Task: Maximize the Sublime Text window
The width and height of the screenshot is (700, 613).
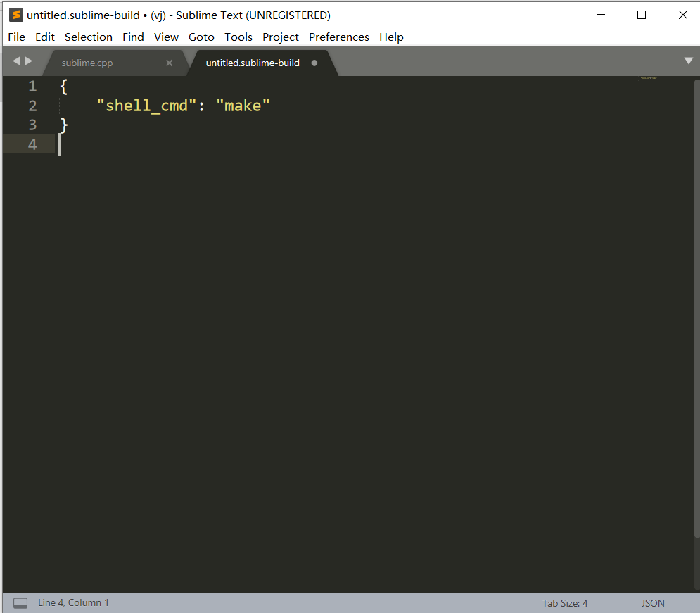Action: pos(642,15)
